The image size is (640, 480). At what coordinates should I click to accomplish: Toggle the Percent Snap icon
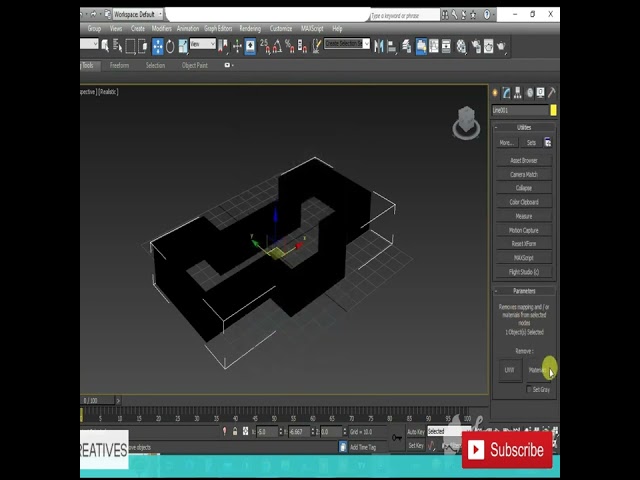click(x=290, y=46)
